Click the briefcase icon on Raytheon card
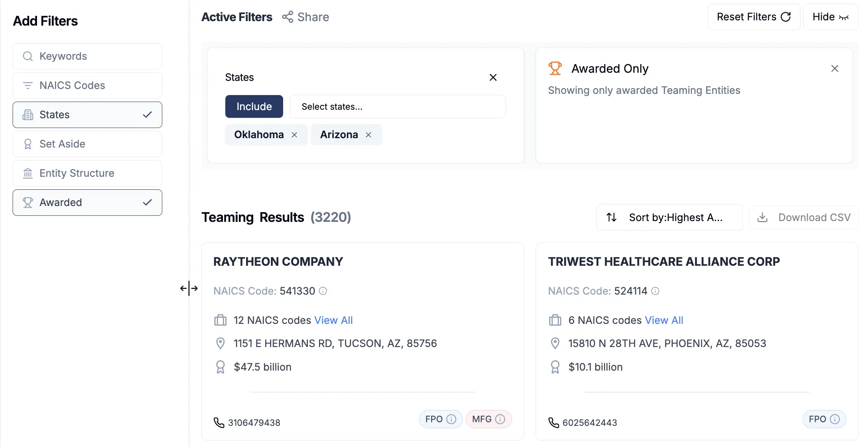Image resolution: width=868 pixels, height=447 pixels. [220, 320]
